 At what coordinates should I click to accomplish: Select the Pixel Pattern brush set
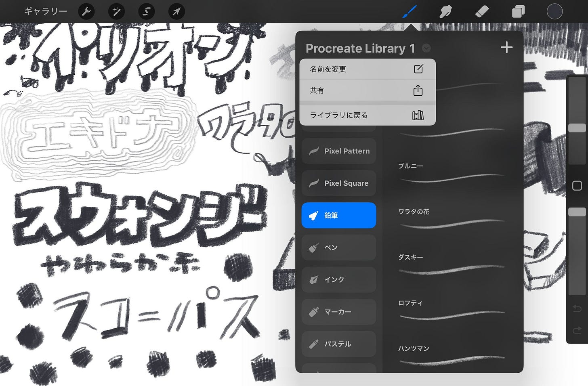pos(339,151)
